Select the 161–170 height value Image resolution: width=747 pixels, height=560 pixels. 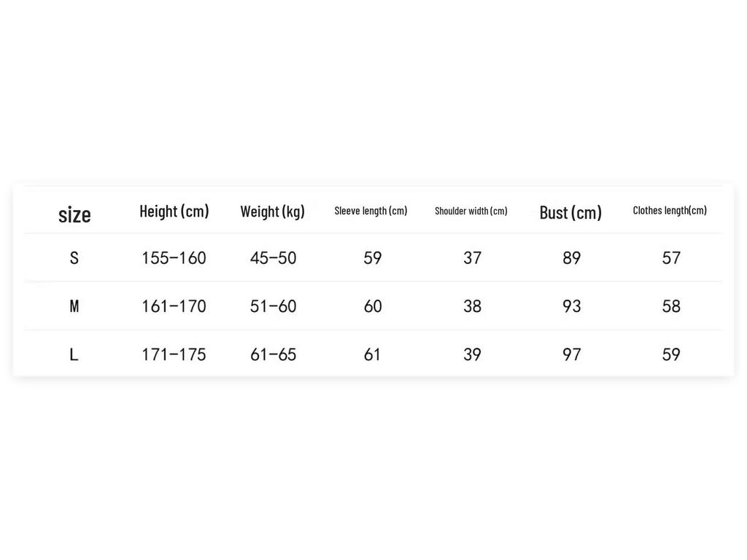click(x=174, y=306)
